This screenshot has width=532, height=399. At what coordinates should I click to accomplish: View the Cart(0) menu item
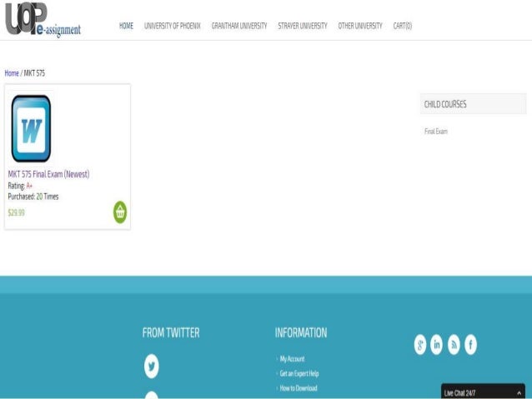click(403, 26)
